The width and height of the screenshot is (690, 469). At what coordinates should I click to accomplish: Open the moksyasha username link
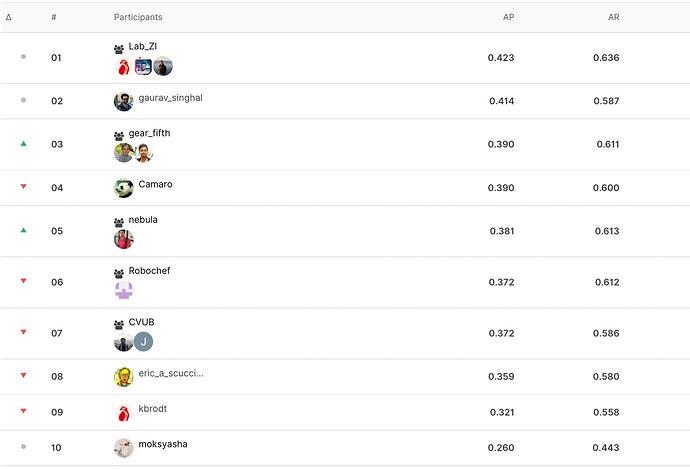point(163,444)
